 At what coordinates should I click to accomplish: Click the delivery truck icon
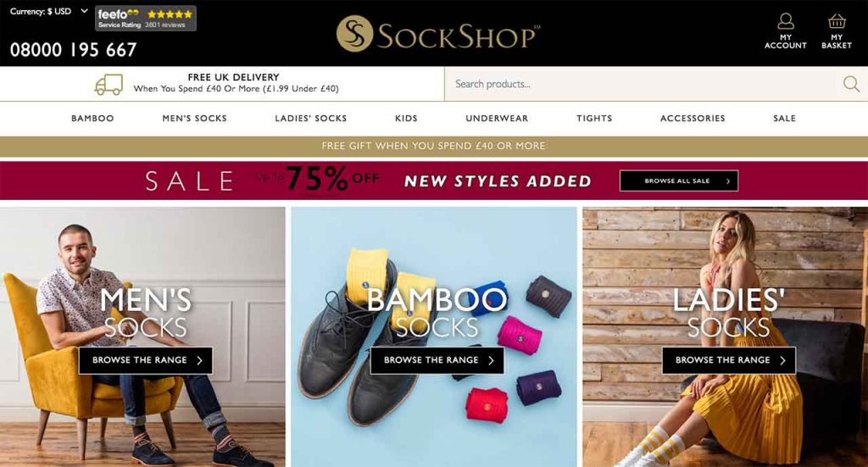pyautogui.click(x=108, y=85)
